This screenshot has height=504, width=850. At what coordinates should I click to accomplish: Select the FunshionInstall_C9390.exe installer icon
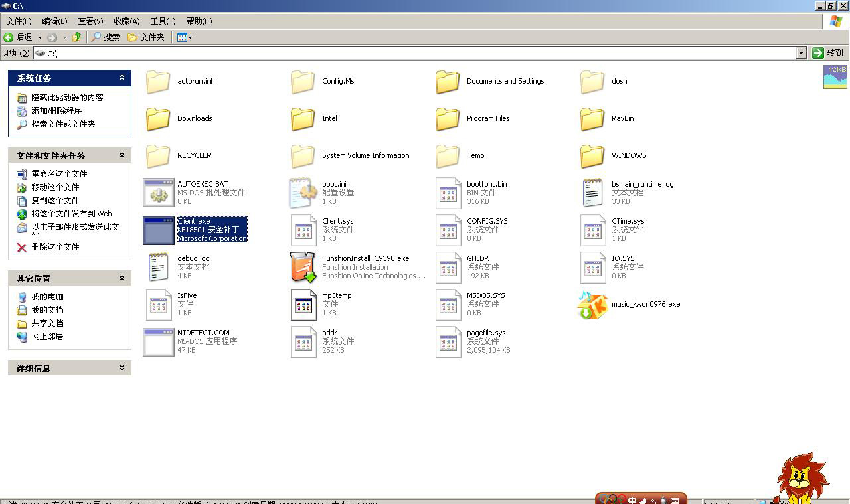[x=303, y=267]
